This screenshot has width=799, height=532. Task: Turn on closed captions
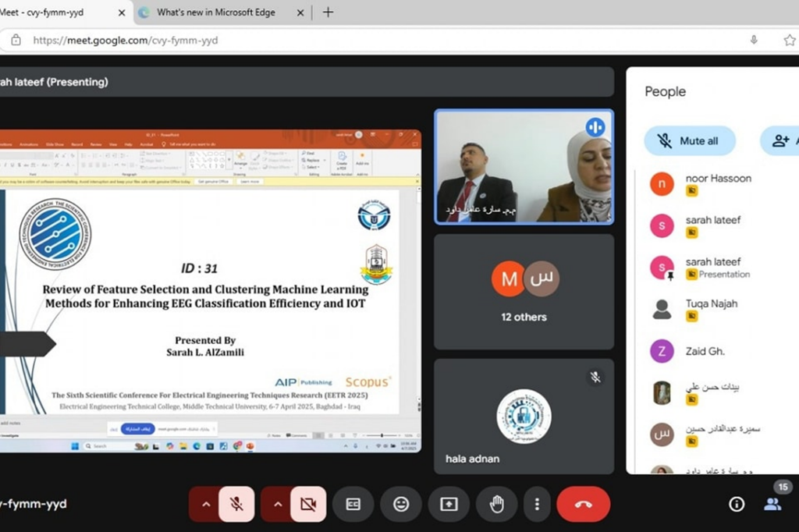[353, 504]
